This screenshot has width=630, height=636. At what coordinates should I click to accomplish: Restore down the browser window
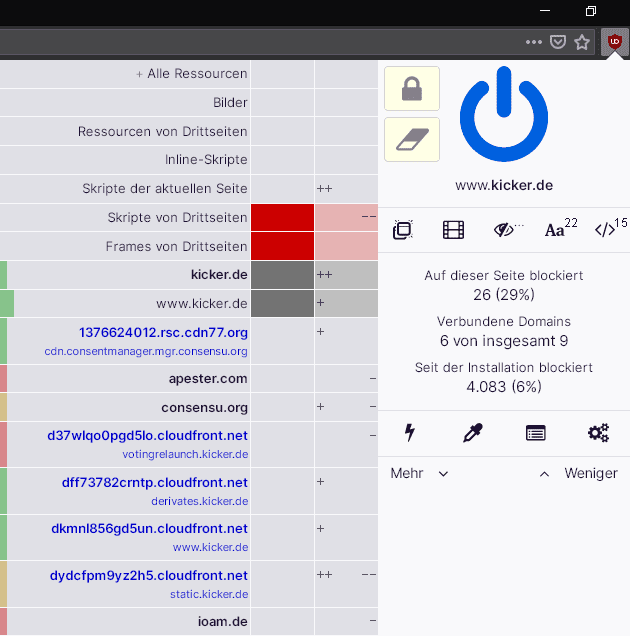pos(591,11)
